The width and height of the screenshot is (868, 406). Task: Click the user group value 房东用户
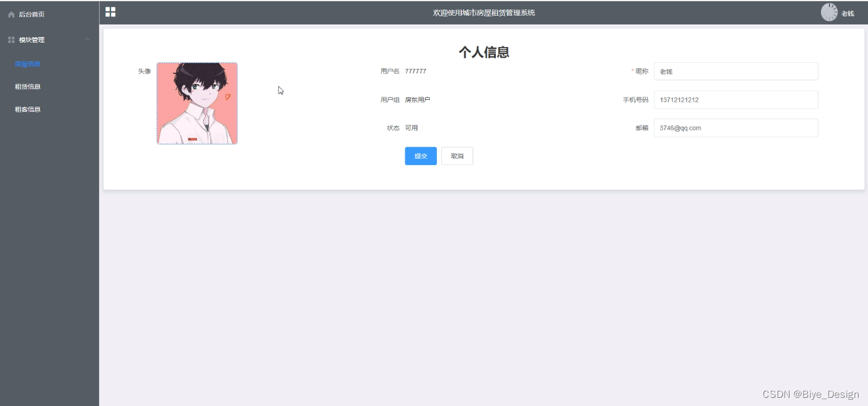(x=417, y=100)
